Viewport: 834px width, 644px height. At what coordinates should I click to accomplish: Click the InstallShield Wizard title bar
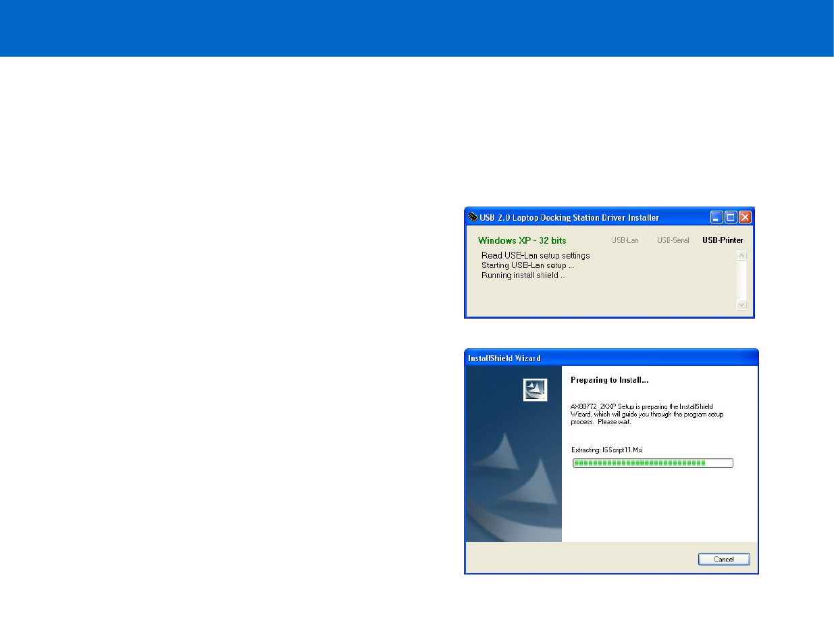[611, 358]
